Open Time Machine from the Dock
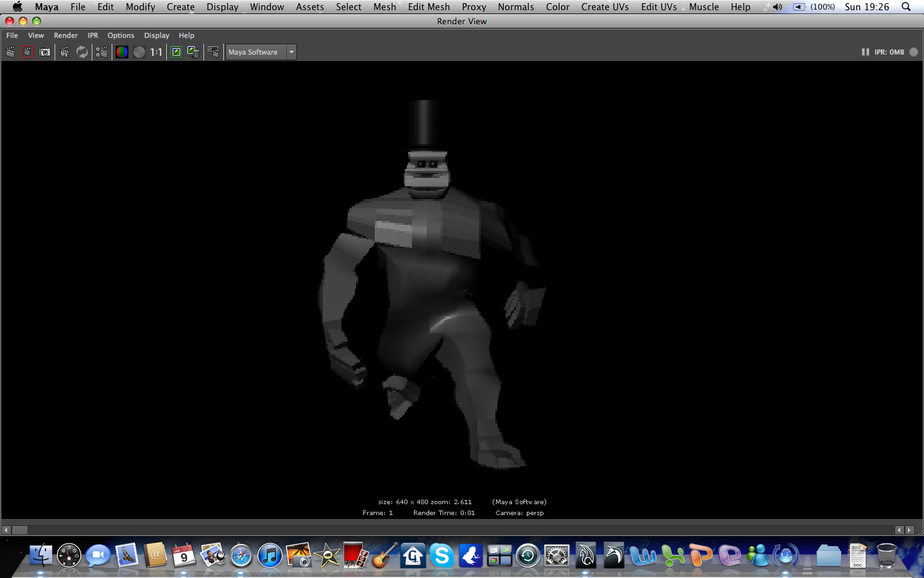Image resolution: width=924 pixels, height=578 pixels. [x=527, y=556]
